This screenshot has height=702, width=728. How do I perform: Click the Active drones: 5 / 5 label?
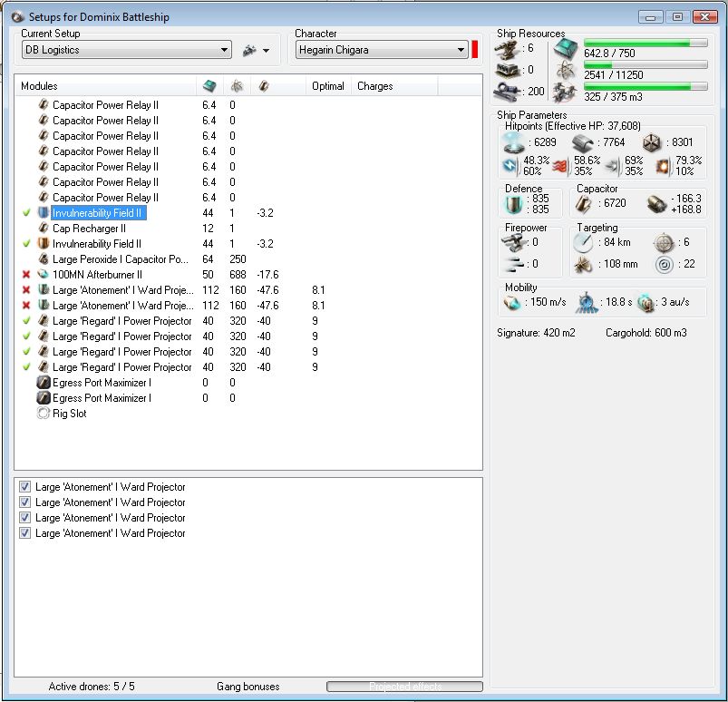coord(92,687)
